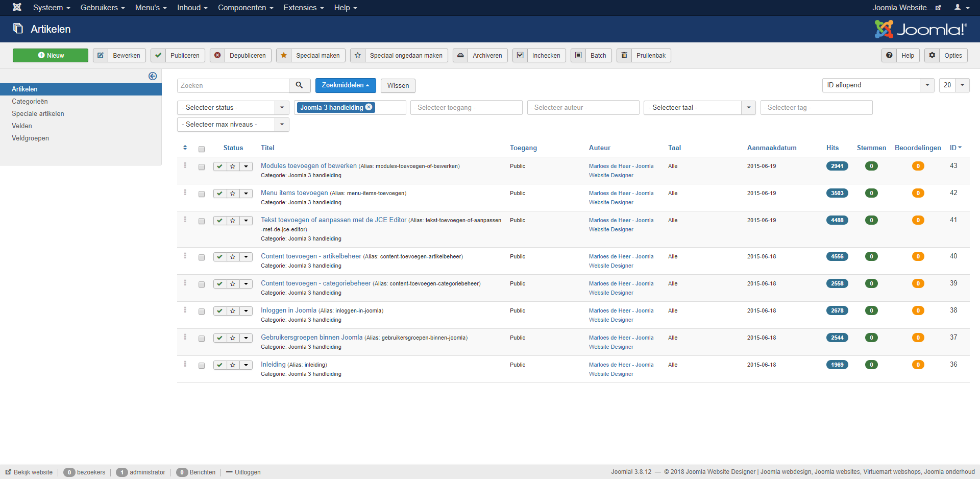Open the search with the magnifier icon
The image size is (980, 479).
[300, 85]
